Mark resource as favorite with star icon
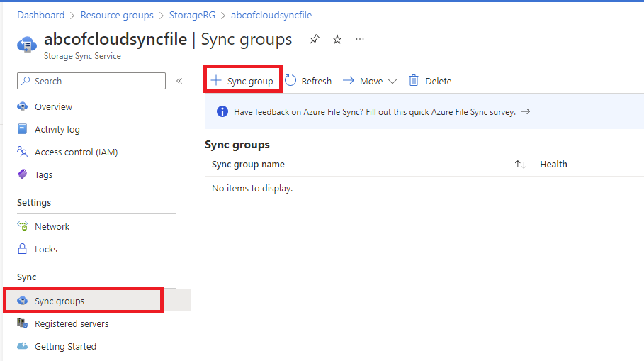 click(x=337, y=40)
